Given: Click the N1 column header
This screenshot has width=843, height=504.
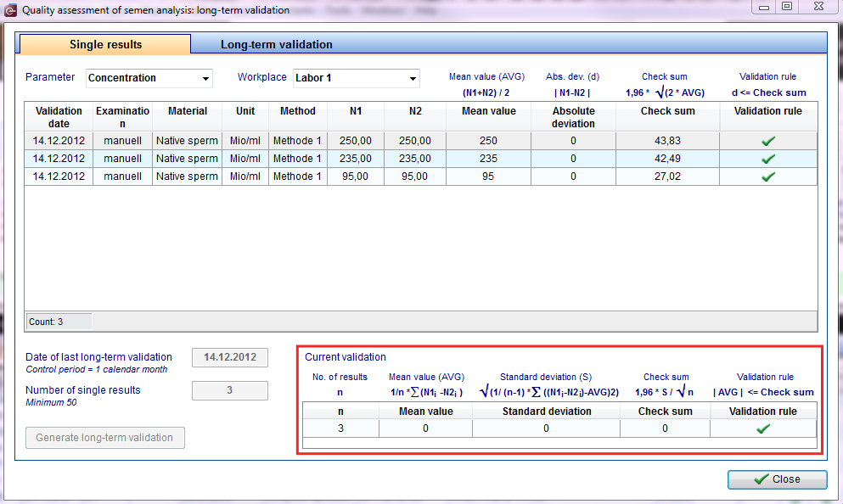Looking at the screenshot, I should pos(356,117).
